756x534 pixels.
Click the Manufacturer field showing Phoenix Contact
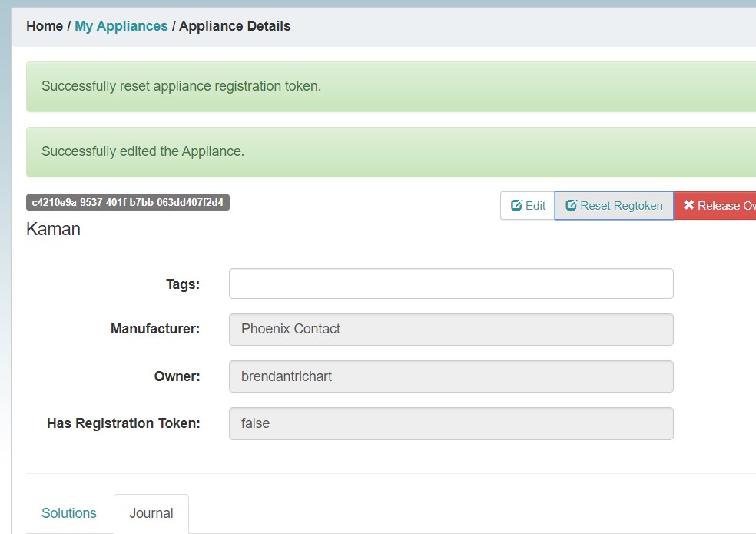[451, 330]
